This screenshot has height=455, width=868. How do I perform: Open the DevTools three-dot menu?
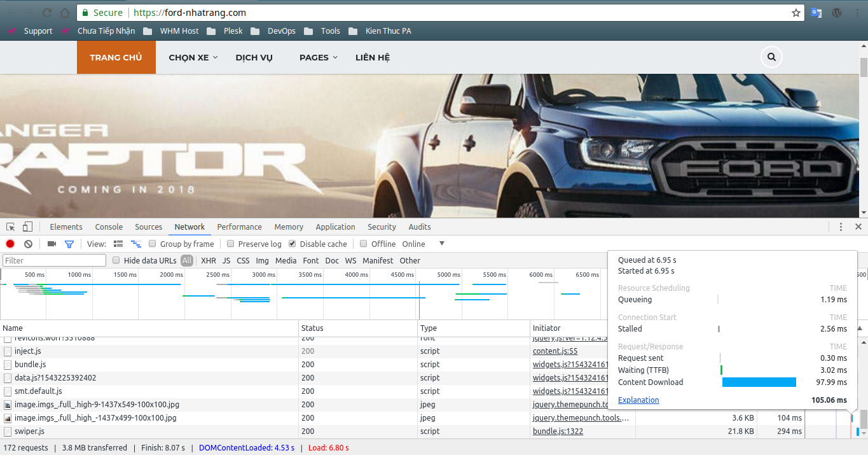(x=841, y=227)
